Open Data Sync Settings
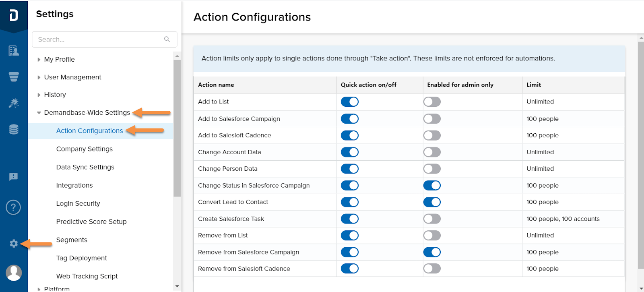This screenshot has height=292, width=644. click(85, 167)
